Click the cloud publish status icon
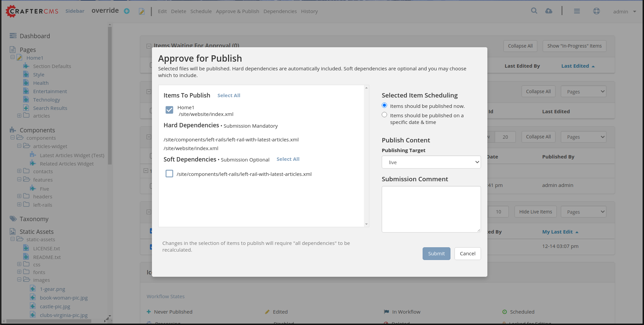The image size is (644, 325). click(549, 11)
